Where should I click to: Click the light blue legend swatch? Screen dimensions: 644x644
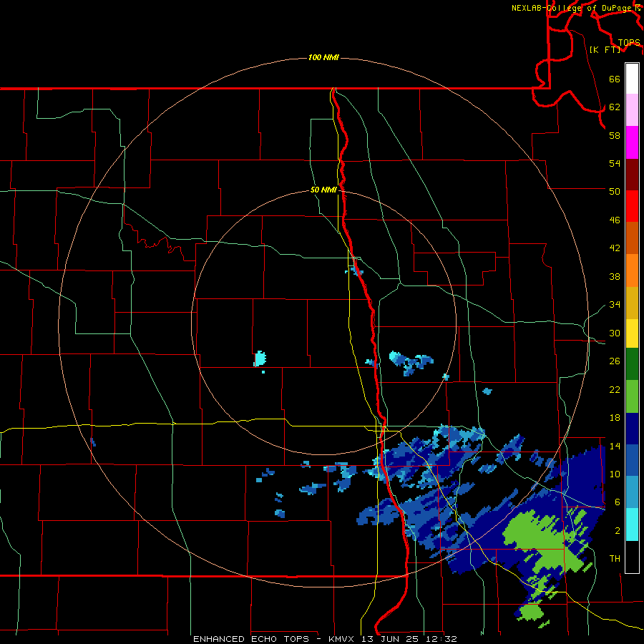[632, 492]
